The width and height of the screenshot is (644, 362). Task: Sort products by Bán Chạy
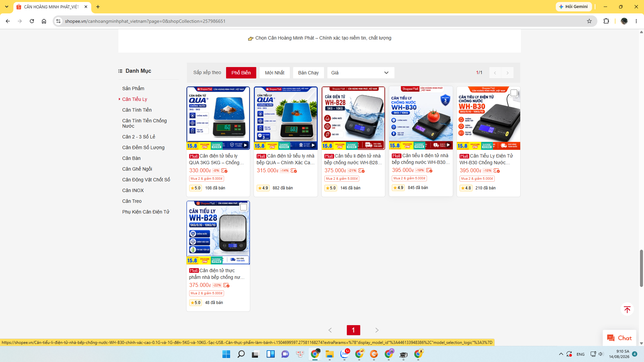(308, 73)
